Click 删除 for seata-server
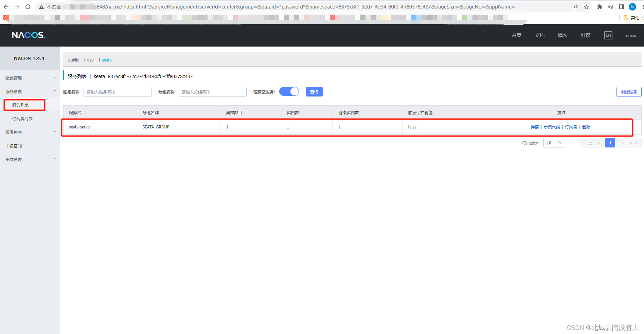This screenshot has width=644, height=334. [586, 127]
